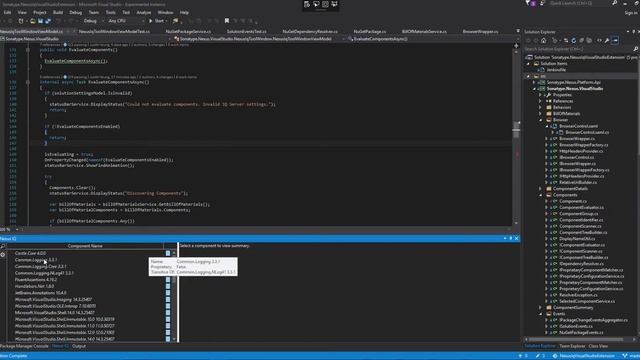Image resolution: width=640 pixels, height=360 pixels.
Task: Switch to the BillOfMaterialsService.cs tab
Action: point(424,31)
